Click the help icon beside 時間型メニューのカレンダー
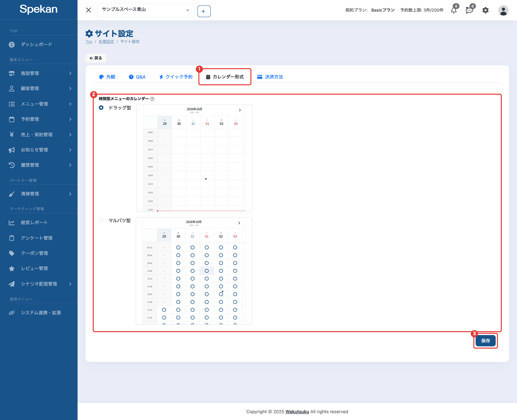This screenshot has width=517, height=420. 152,99
